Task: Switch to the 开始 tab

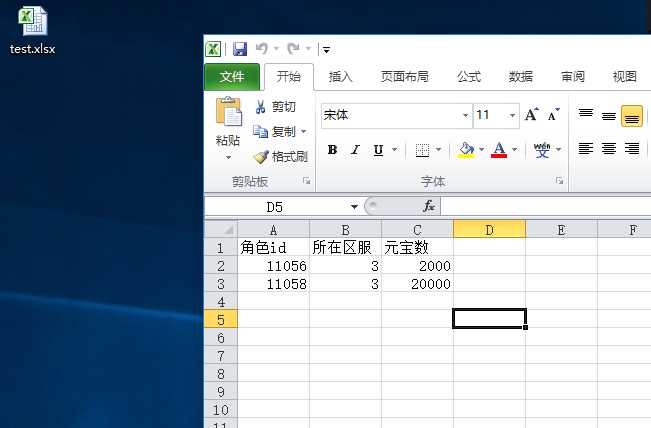Action: tap(289, 77)
